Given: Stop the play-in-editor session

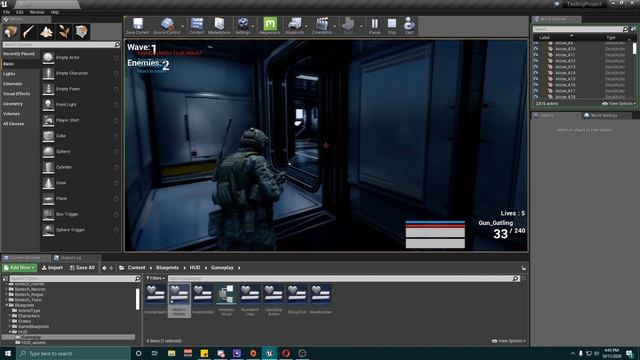Looking at the screenshot, I should tap(392, 24).
